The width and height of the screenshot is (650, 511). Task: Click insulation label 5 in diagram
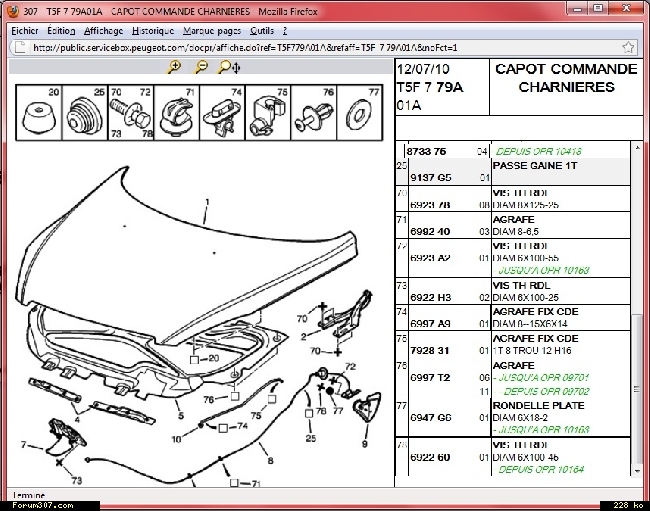point(181,415)
